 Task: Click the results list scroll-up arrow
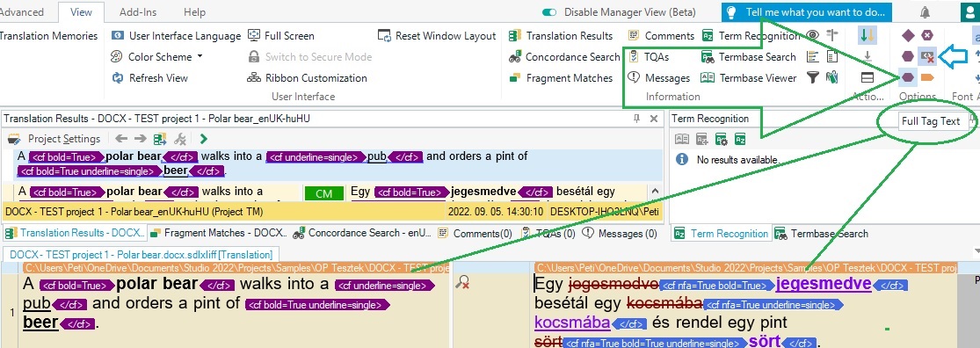click(x=655, y=192)
